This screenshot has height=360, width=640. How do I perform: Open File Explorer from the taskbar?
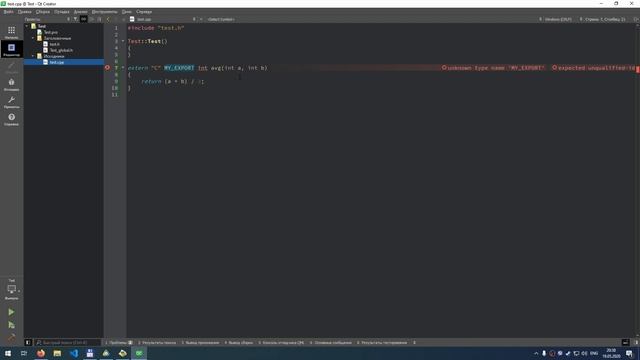(57, 353)
